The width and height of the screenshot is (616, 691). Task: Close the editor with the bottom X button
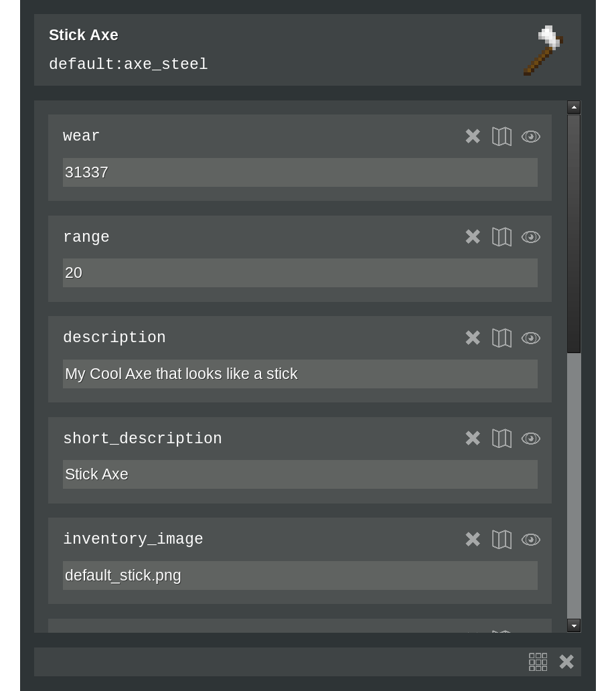[566, 662]
